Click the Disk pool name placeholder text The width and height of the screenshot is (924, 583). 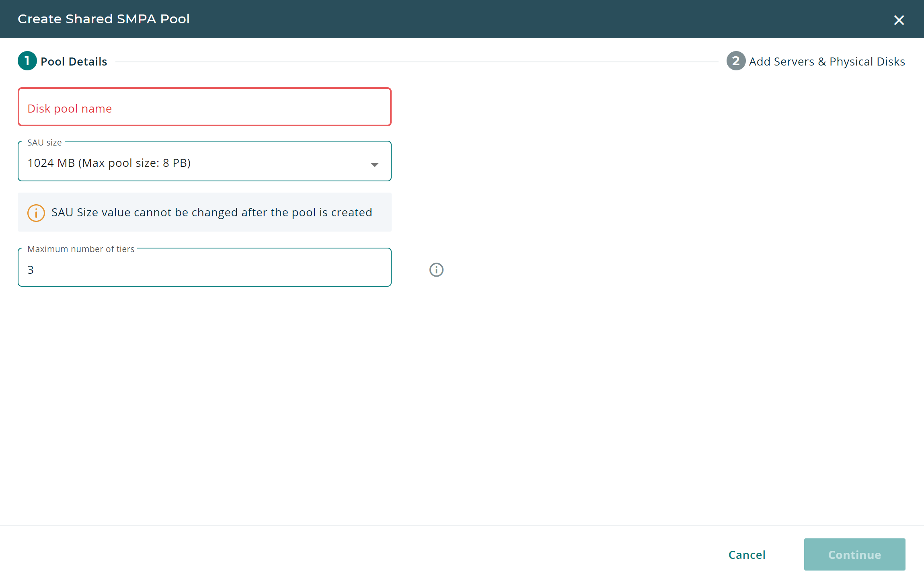click(x=70, y=109)
